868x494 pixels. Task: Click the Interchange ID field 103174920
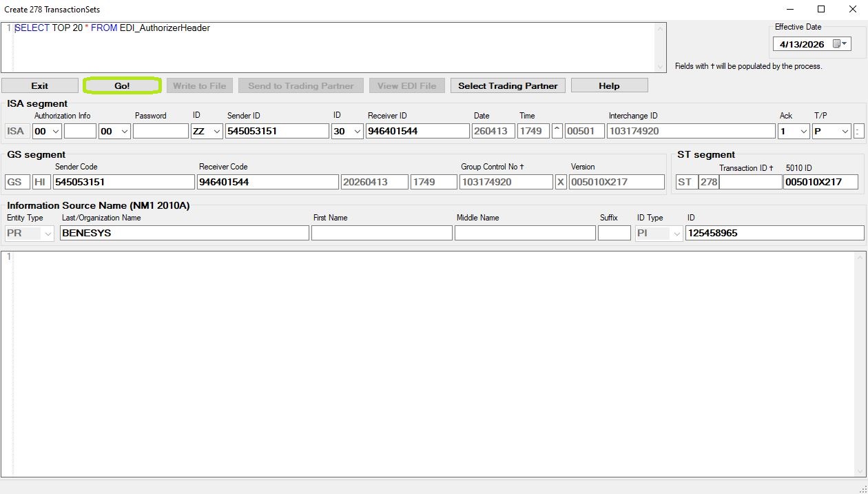691,131
